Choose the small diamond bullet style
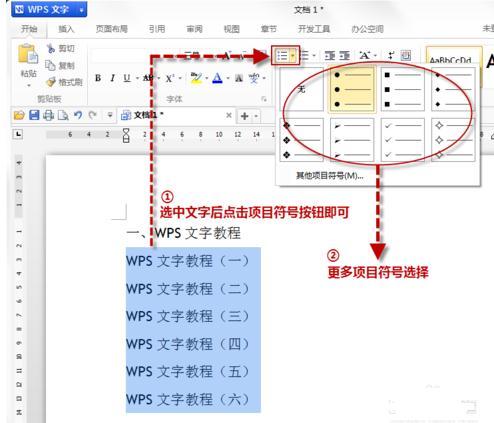 point(453,89)
